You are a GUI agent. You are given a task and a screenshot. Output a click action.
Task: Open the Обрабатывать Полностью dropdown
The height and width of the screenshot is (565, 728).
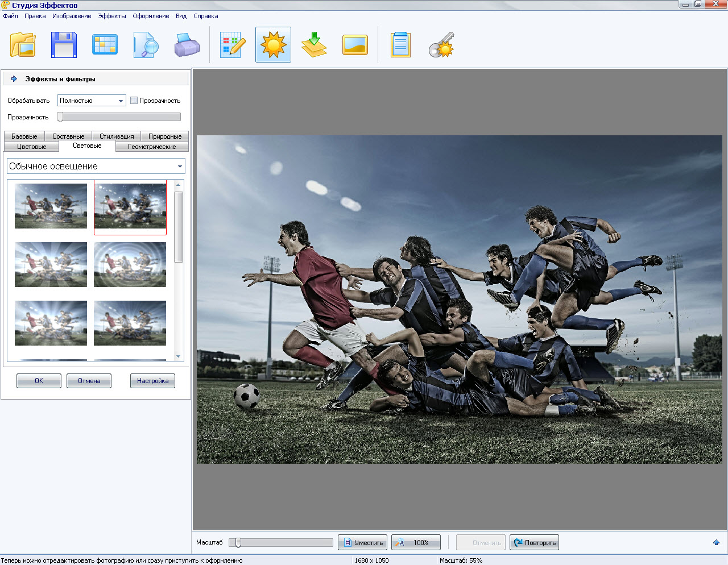[92, 101]
